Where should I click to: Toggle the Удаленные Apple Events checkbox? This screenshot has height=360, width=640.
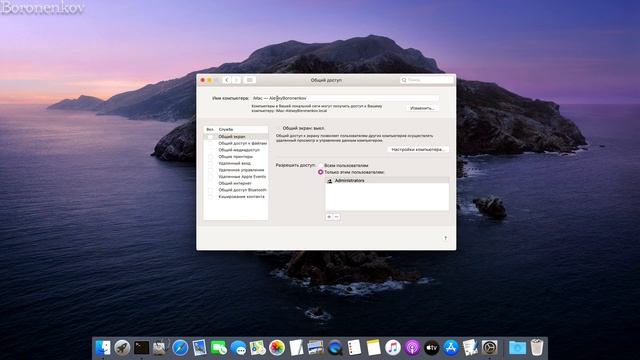[210, 177]
